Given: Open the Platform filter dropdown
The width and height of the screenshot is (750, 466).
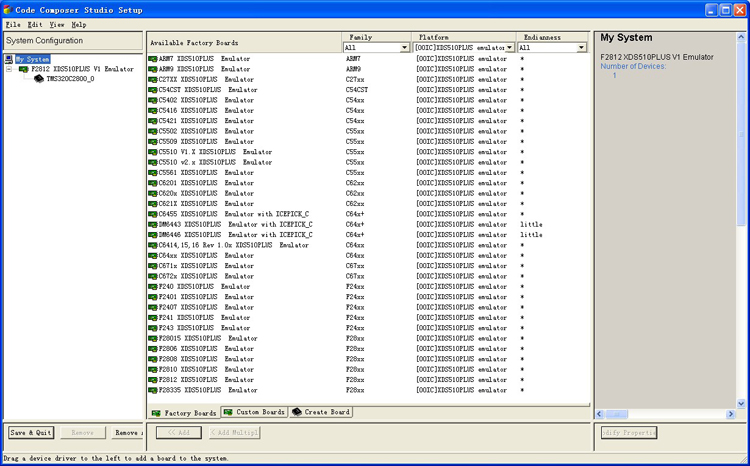Looking at the screenshot, I should click(x=509, y=47).
